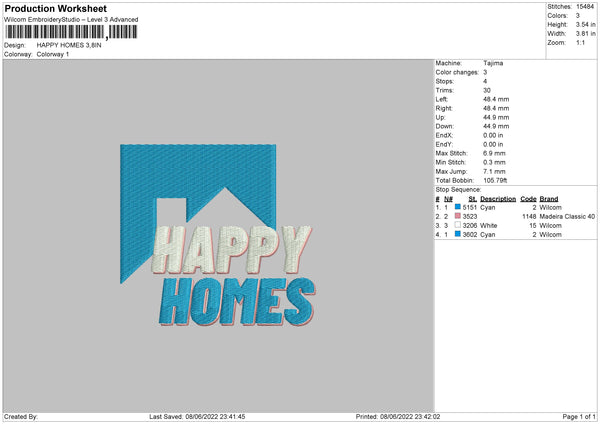Select thread number 3523 in stop sequence
Image resolution: width=600 pixels, height=424 pixels.
[470, 217]
